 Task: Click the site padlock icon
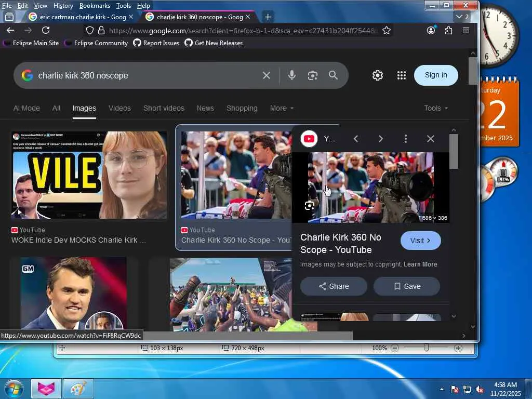coord(101,31)
